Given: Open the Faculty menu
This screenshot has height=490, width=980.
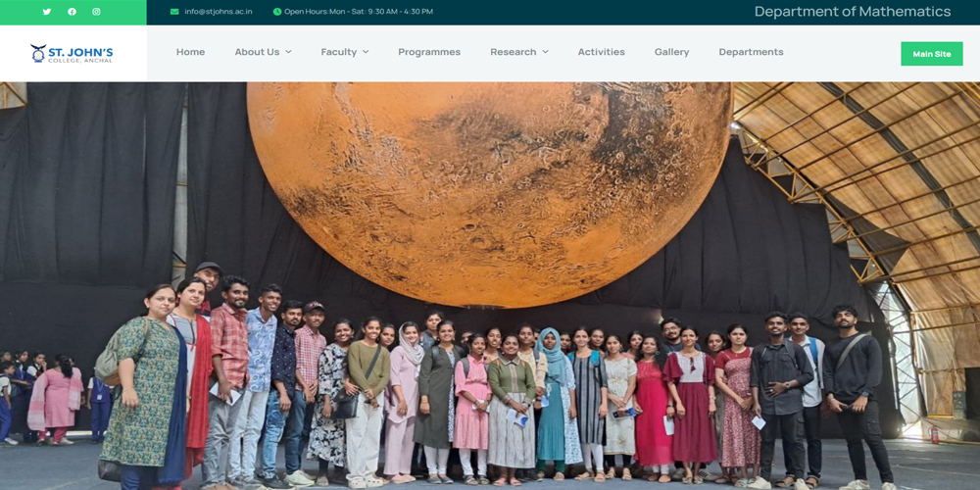Looking at the screenshot, I should point(339,52).
